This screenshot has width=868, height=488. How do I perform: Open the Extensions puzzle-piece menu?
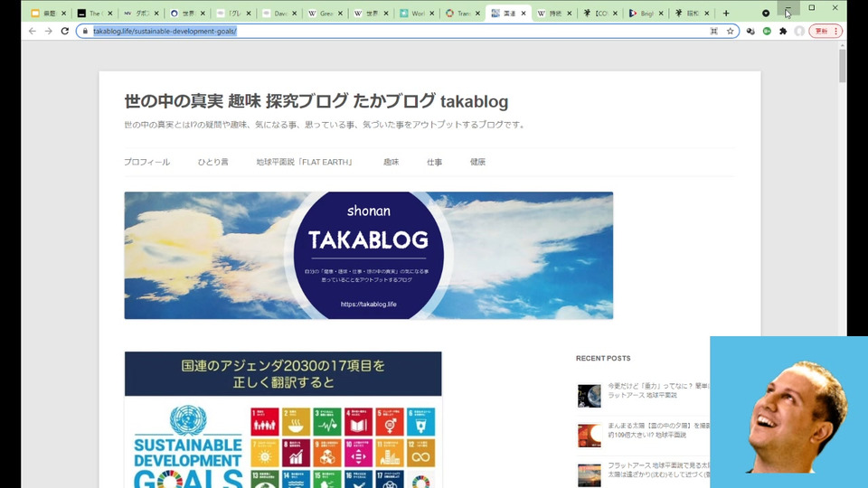point(783,31)
